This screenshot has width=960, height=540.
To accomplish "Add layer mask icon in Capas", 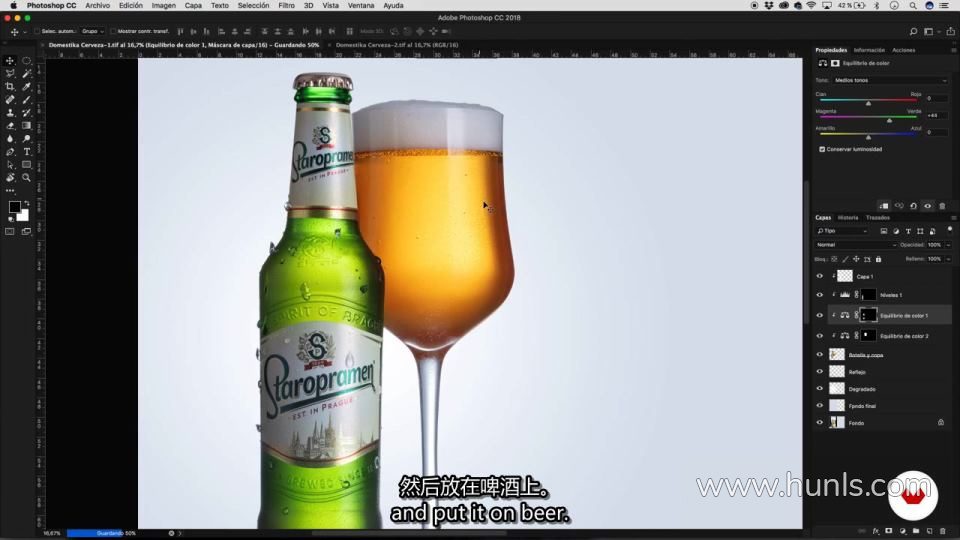I will pos(889,531).
